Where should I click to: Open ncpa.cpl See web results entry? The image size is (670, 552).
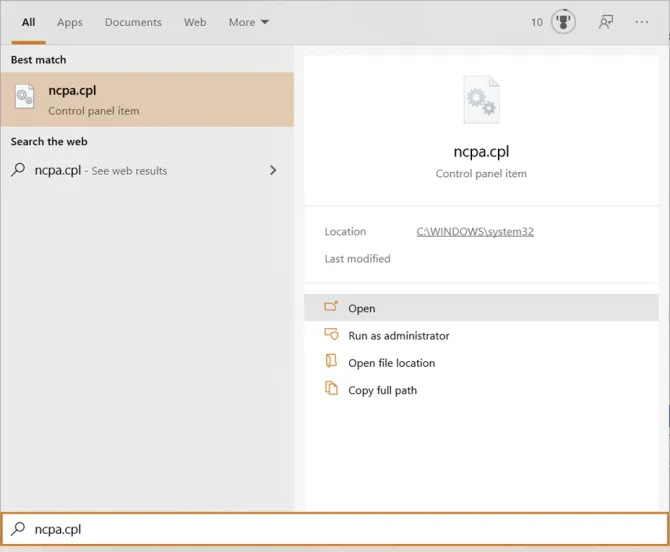[x=147, y=170]
